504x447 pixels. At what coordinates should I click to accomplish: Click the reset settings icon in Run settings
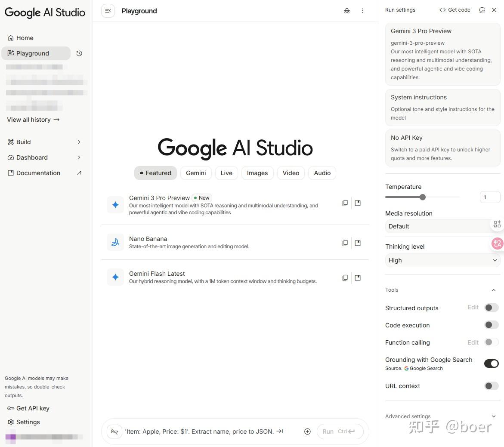482,10
